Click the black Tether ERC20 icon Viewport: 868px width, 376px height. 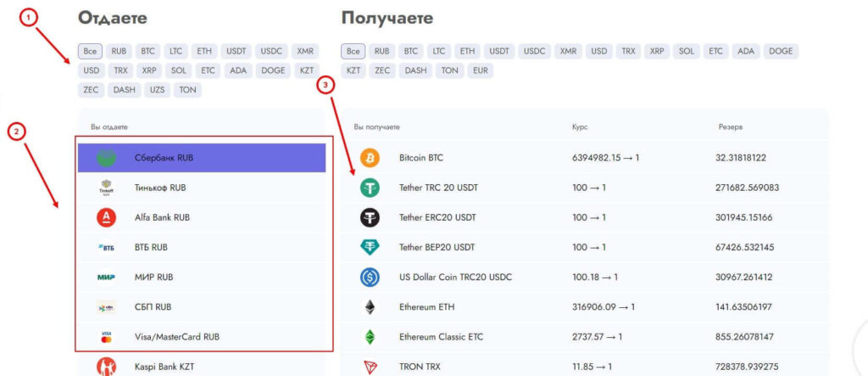pos(370,217)
